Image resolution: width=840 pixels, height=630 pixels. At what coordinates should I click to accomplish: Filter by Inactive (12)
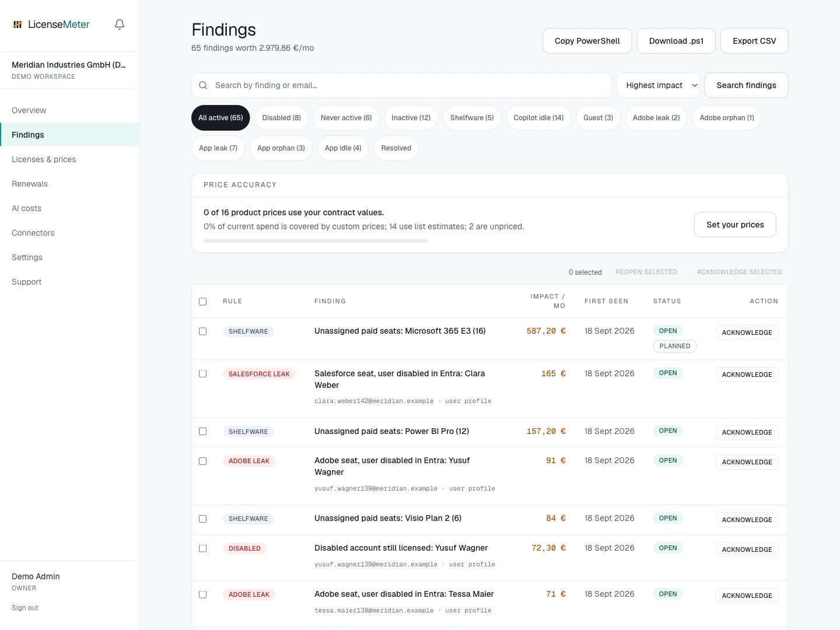tap(411, 118)
